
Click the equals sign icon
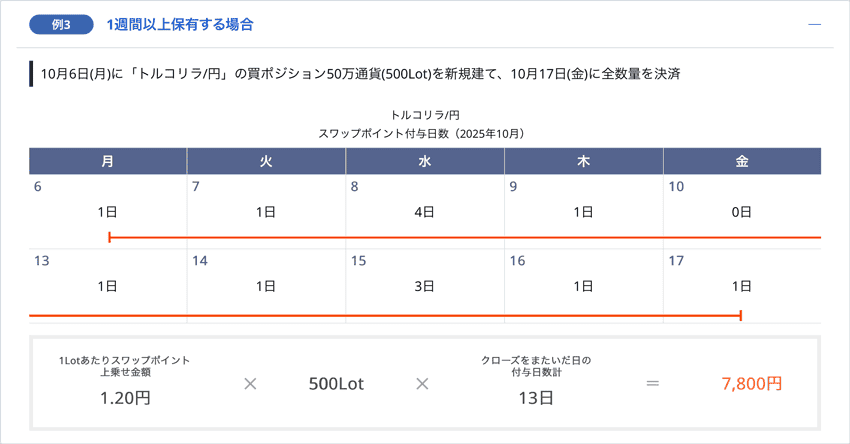(652, 383)
